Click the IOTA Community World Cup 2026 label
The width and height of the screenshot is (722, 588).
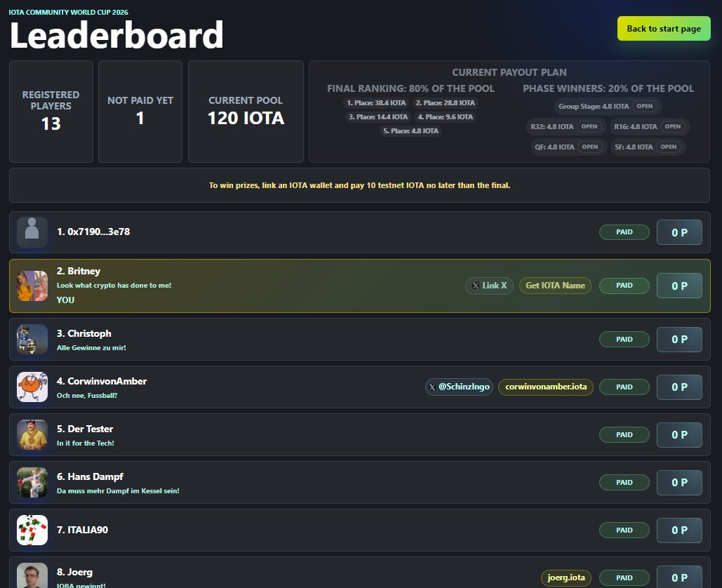pyautogui.click(x=69, y=12)
